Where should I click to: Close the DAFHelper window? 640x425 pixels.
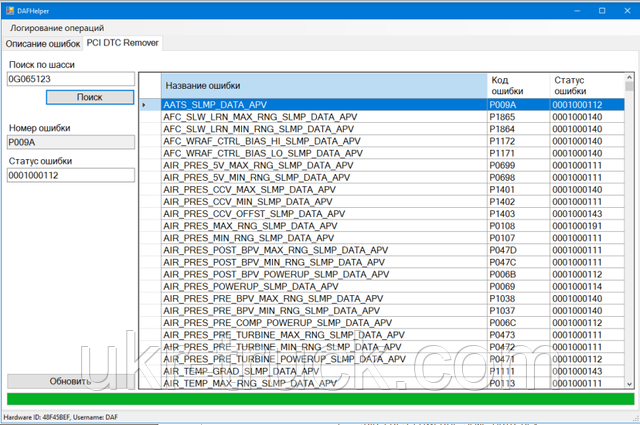pos(627,11)
